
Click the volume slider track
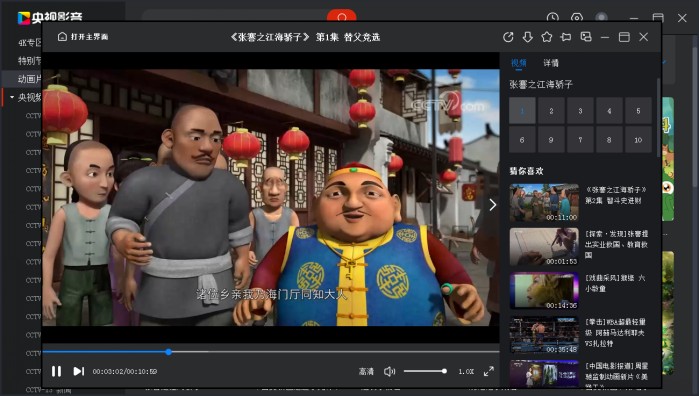pyautogui.click(x=424, y=371)
